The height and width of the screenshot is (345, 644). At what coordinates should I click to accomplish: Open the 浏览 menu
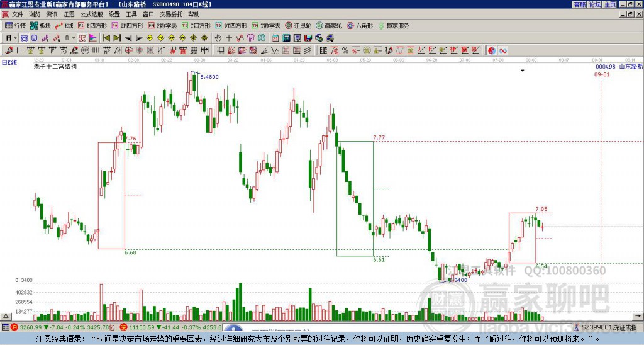35,14
